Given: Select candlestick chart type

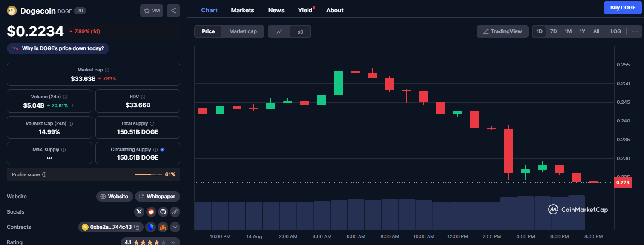Looking at the screenshot, I should click(300, 31).
